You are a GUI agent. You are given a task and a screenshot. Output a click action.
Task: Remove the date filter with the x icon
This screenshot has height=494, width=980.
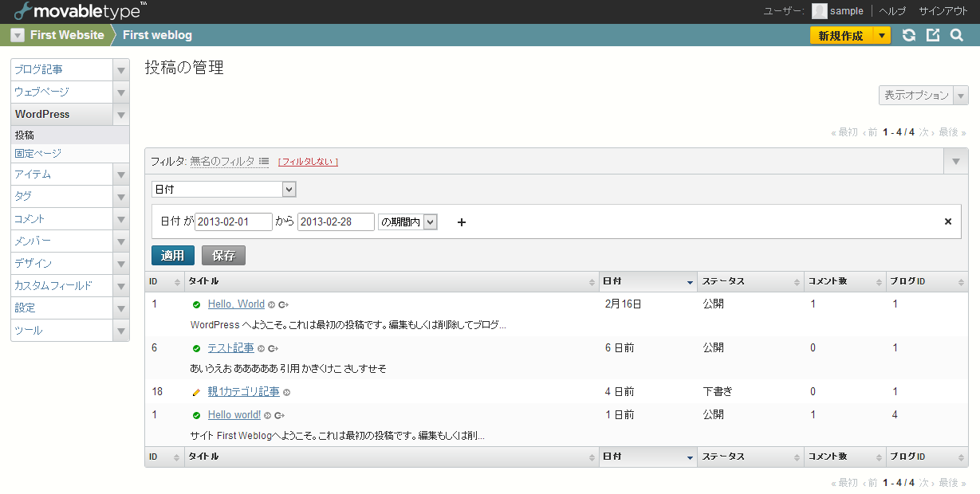(x=948, y=222)
